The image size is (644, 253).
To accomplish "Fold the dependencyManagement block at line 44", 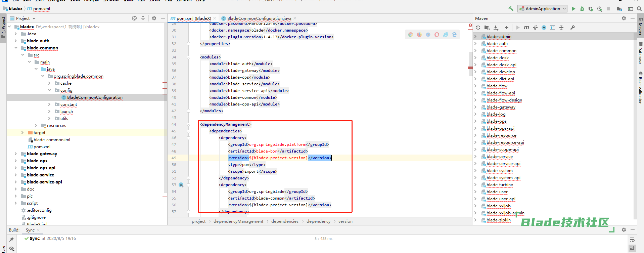I will click(x=188, y=124).
